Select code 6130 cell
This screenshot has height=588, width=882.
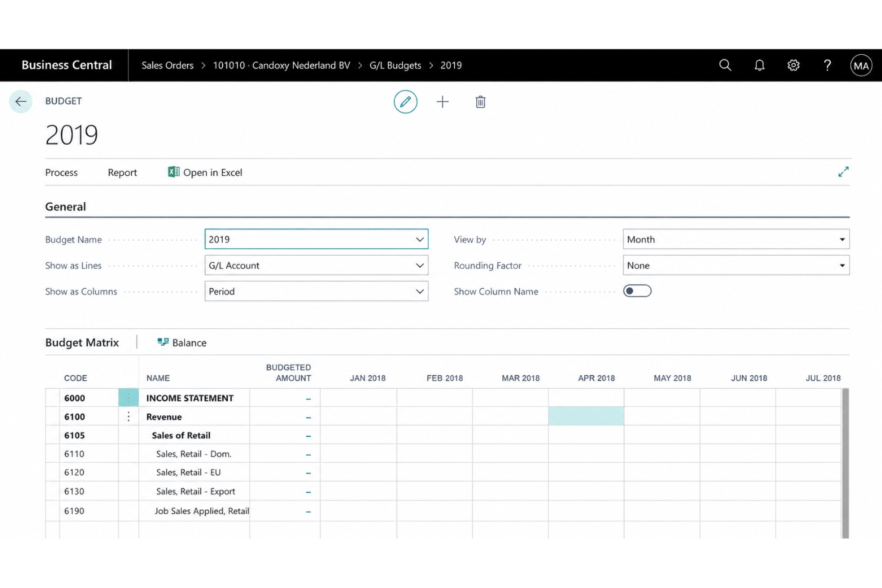[x=89, y=491]
